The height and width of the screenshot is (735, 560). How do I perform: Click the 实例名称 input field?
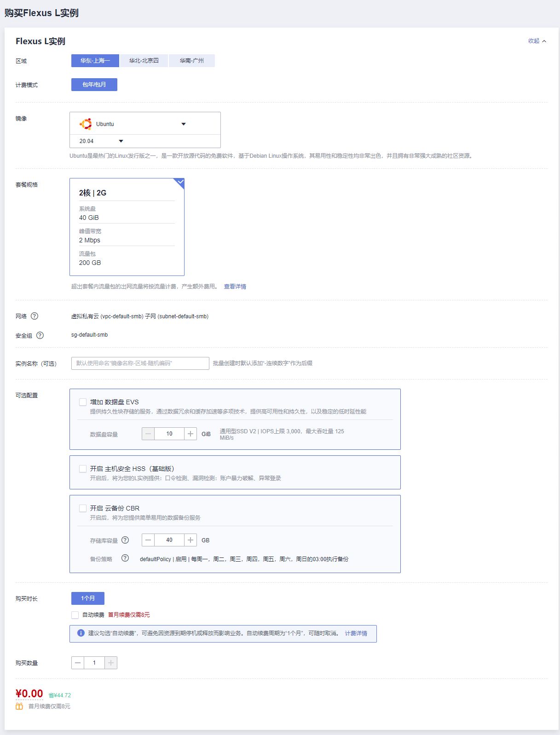(x=140, y=363)
